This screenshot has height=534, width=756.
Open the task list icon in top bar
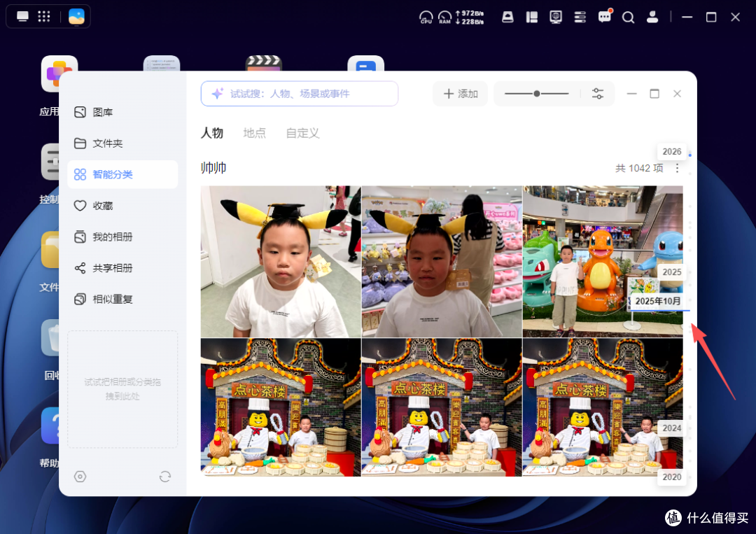tap(580, 17)
